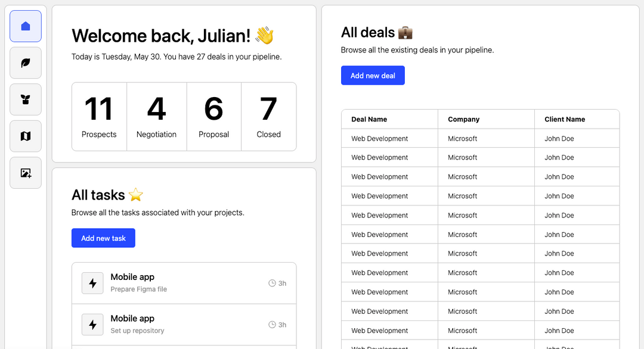
Task: Click the Deal Name column header
Action: tap(369, 119)
